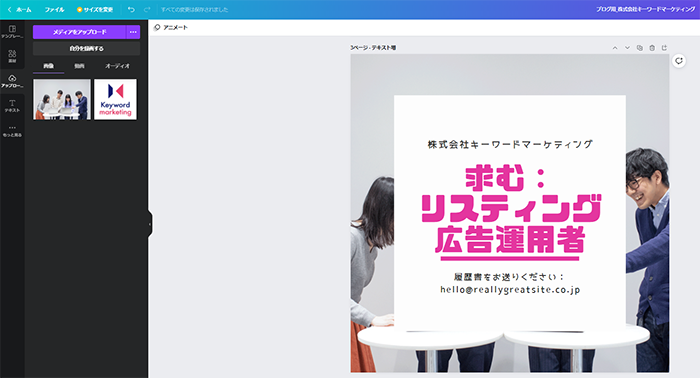Open the テキスト (Text) side panel icon
This screenshot has height=378, width=700.
12,106
